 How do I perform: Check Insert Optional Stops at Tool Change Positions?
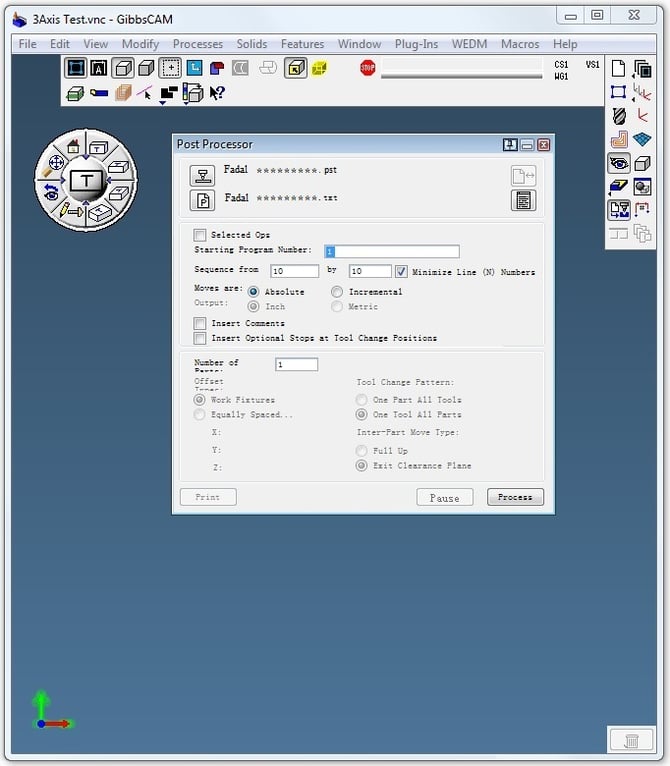point(199,338)
